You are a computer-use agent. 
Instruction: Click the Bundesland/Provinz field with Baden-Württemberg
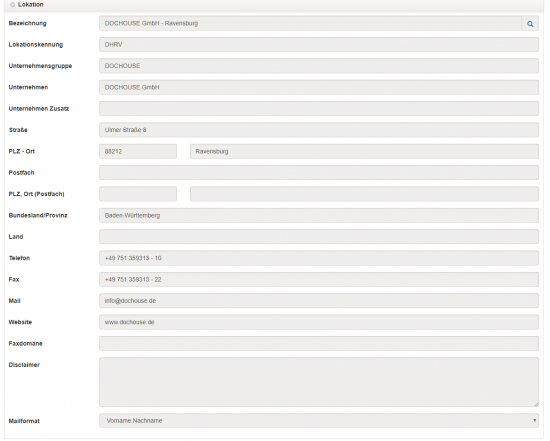click(319, 215)
